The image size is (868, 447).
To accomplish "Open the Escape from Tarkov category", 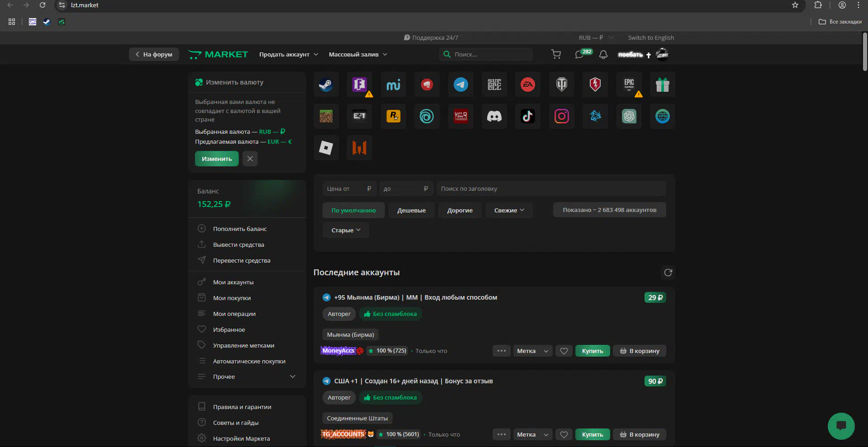I will [x=360, y=116].
